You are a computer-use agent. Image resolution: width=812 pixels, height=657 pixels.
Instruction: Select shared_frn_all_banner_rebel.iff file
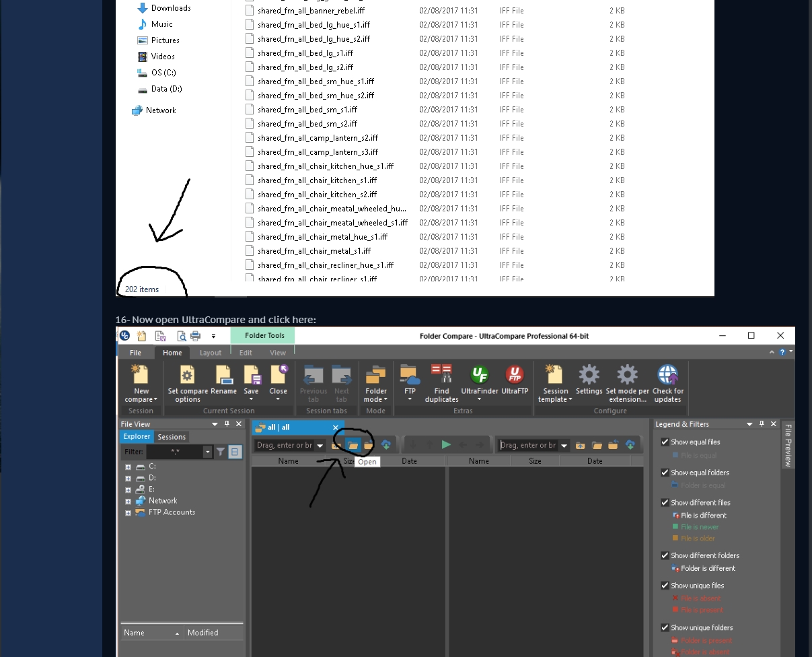point(311,11)
